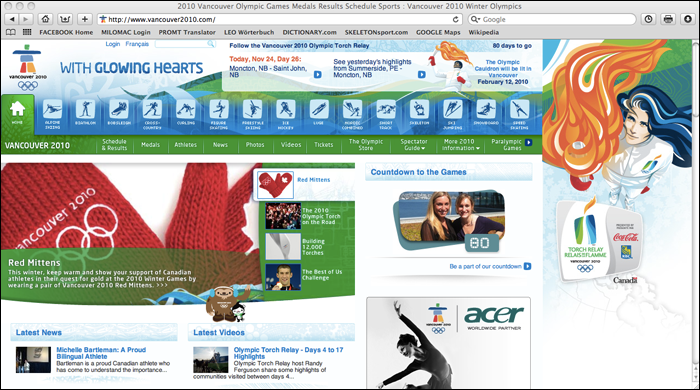Screen dimensions: 700x390
Task: Click Safari's back arrow button
Action: (12, 19)
